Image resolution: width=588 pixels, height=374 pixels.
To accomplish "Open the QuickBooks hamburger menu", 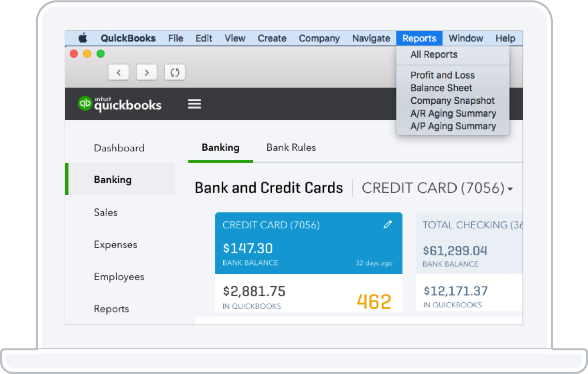I will [x=194, y=104].
